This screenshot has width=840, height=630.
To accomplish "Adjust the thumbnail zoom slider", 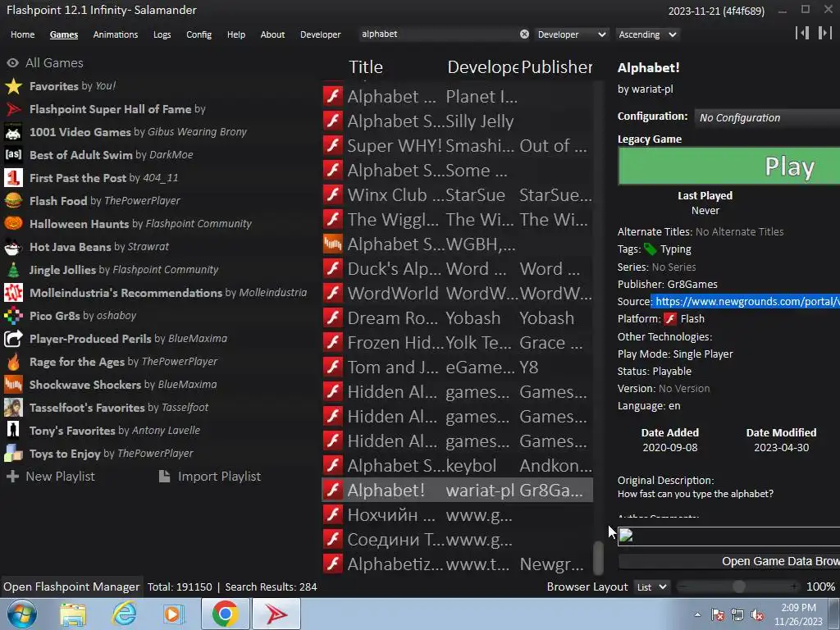I will [x=739, y=587].
